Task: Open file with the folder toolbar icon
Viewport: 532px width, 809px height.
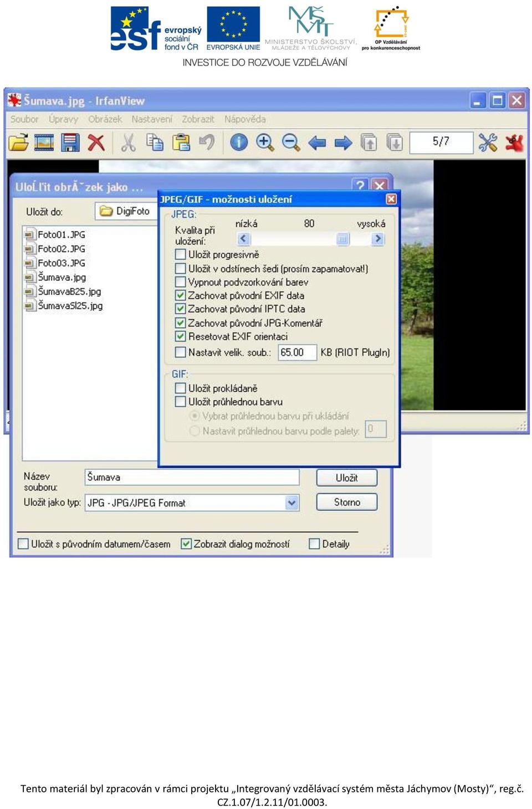Action: [18, 142]
